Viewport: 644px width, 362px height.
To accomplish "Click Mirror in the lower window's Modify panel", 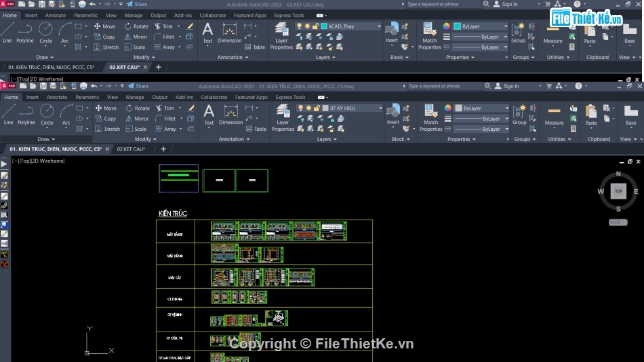I will tap(136, 119).
